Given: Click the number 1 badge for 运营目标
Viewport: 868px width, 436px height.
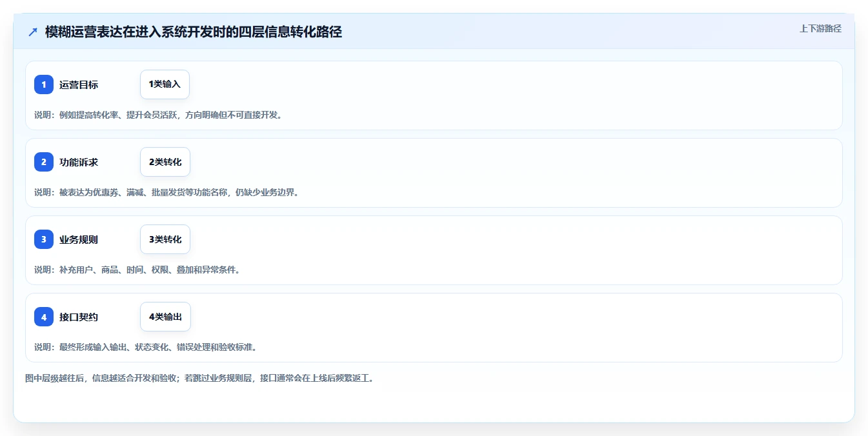Looking at the screenshot, I should (x=44, y=84).
